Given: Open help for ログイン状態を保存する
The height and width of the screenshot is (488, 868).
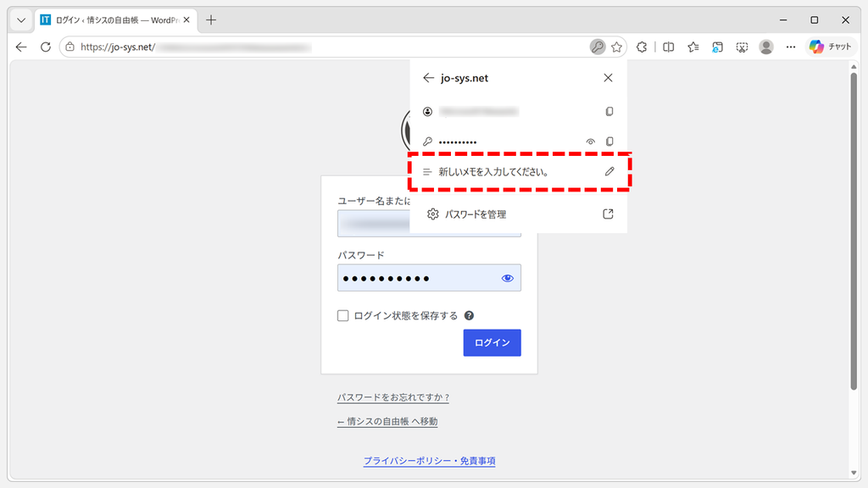Looking at the screenshot, I should tap(469, 315).
